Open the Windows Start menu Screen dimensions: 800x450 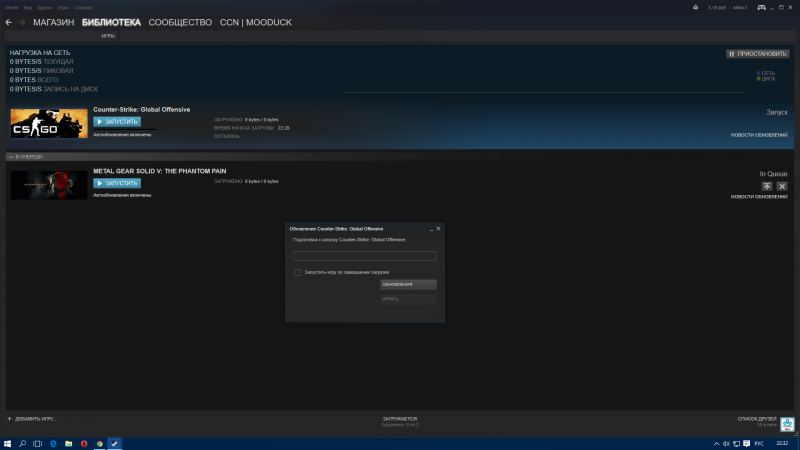(x=7, y=443)
